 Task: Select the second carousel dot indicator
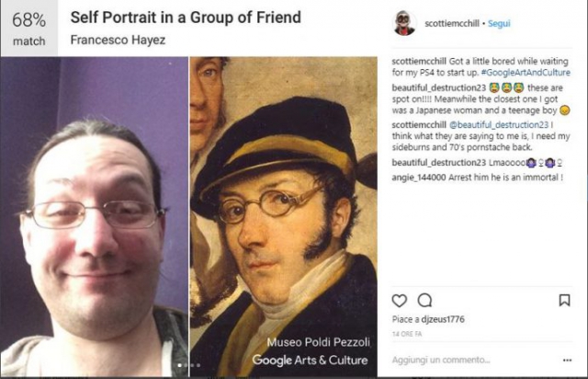tap(186, 365)
